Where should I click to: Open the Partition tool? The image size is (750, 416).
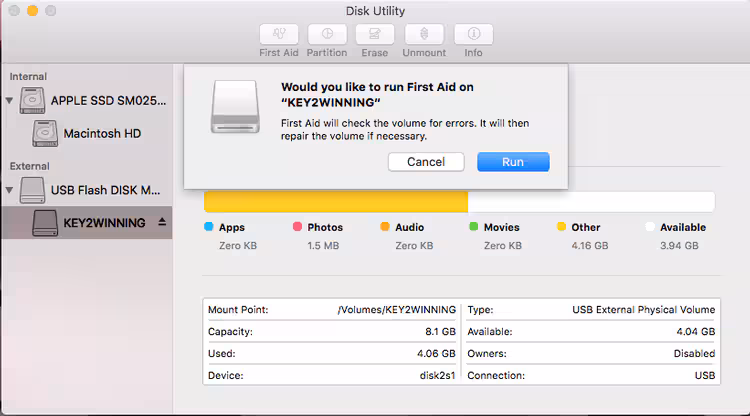[327, 34]
